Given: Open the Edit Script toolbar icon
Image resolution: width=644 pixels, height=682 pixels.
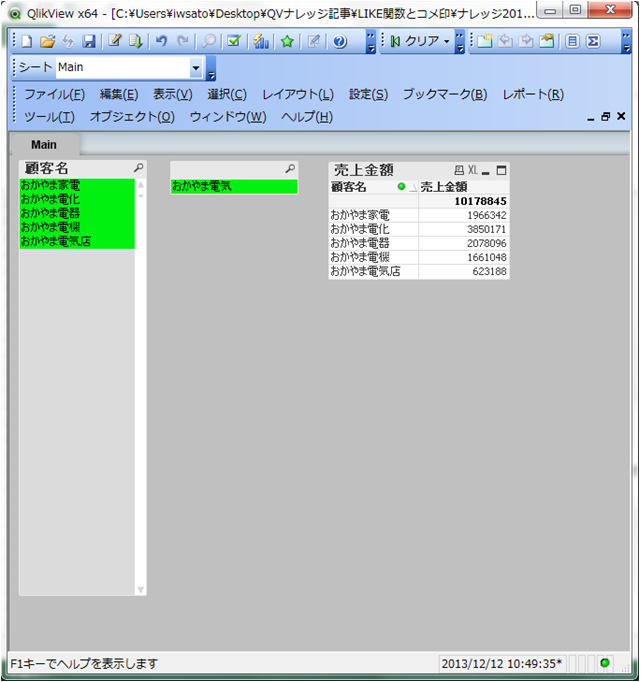Looking at the screenshot, I should 115,41.
